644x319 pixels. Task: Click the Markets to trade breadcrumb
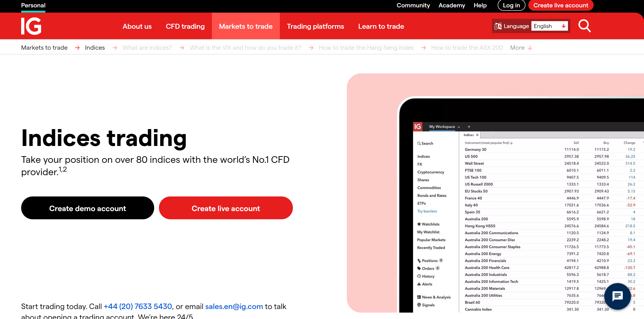44,48
